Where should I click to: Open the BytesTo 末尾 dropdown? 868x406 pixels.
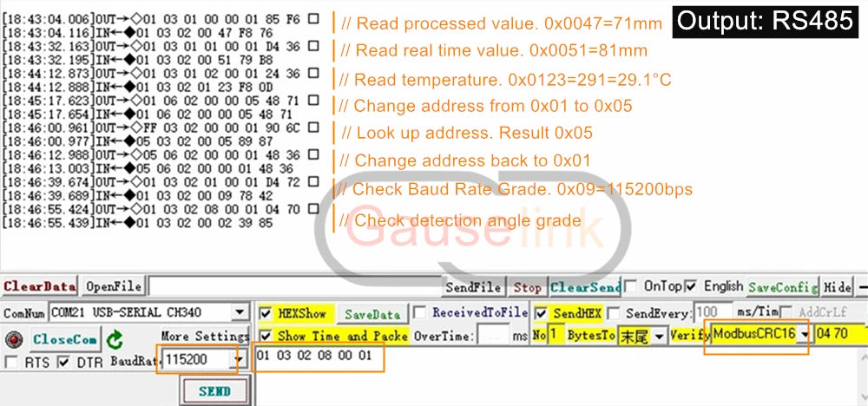(660, 336)
